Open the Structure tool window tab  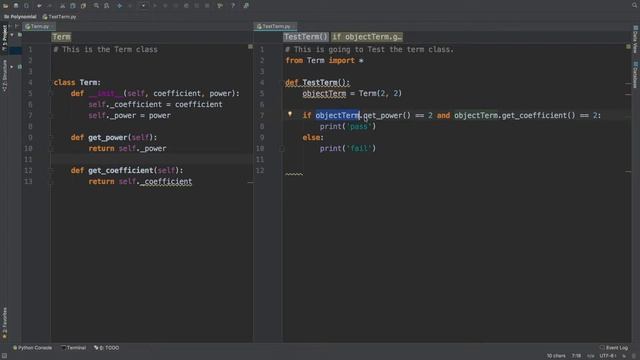coord(4,76)
